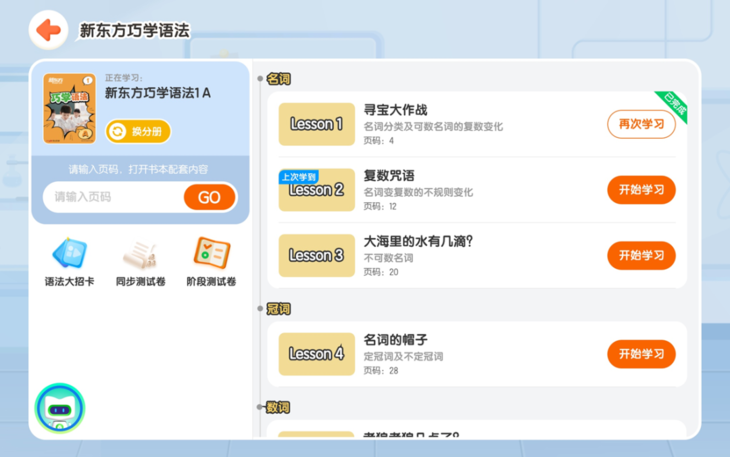Click the 名词的帽子 lesson title
The image size is (730, 457).
coord(395,340)
